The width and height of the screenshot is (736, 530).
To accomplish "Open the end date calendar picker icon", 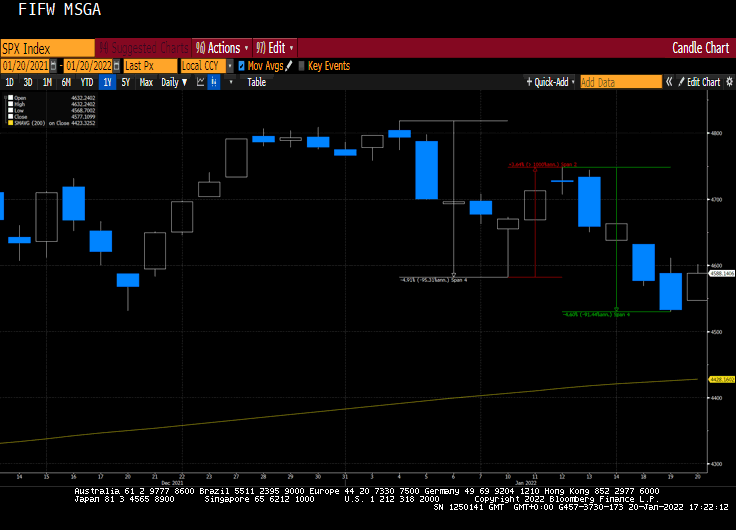I will 116,66.
